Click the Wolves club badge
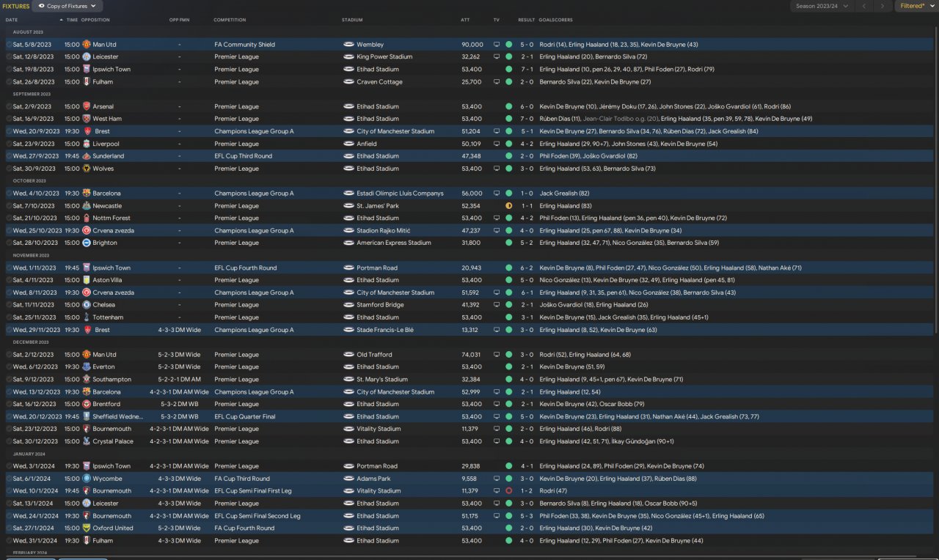 click(x=87, y=169)
